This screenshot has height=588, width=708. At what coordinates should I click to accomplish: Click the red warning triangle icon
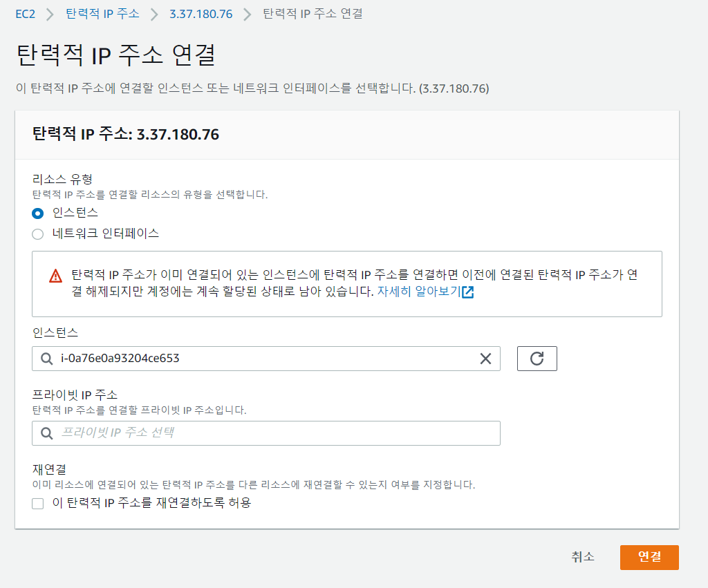[57, 272]
